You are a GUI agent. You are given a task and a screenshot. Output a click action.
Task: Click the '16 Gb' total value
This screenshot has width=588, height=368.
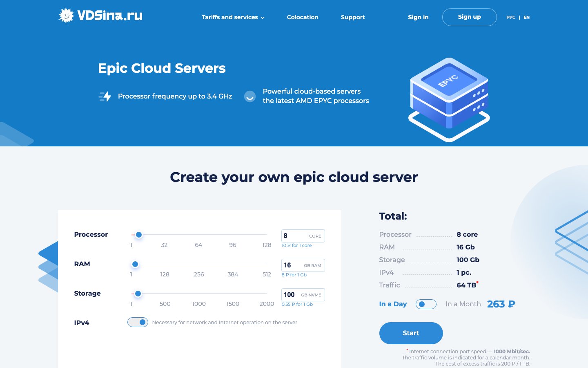pyautogui.click(x=465, y=247)
